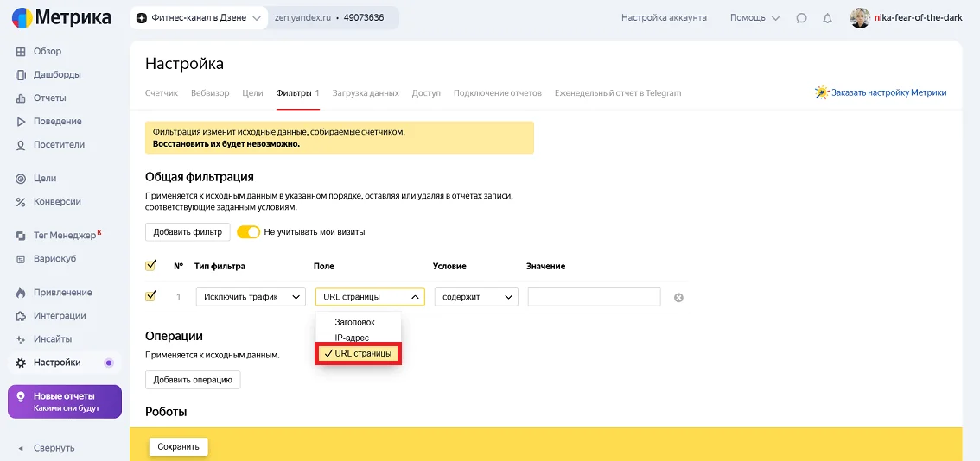Uncheck the select-all filters header checkbox

point(150,265)
